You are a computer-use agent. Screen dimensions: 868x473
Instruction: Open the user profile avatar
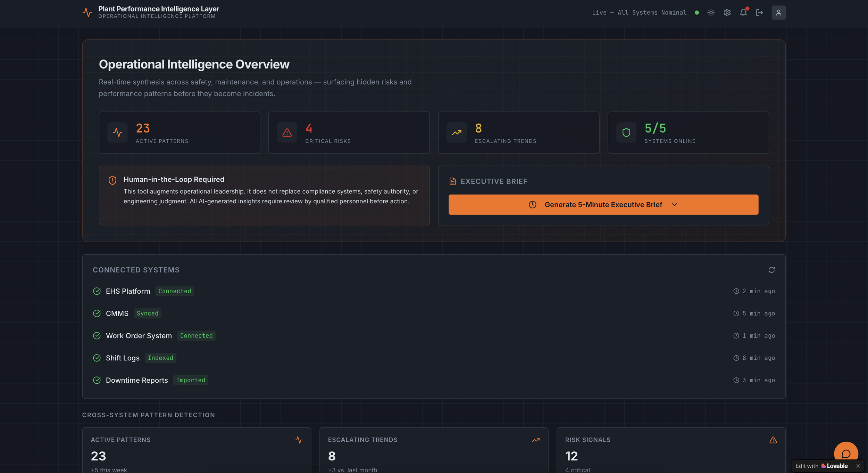778,13
